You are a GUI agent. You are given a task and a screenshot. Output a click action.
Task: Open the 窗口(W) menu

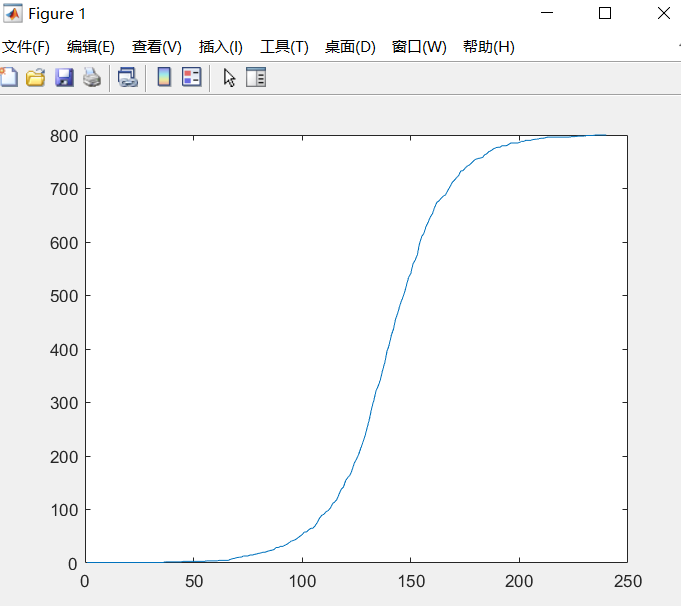coord(419,46)
